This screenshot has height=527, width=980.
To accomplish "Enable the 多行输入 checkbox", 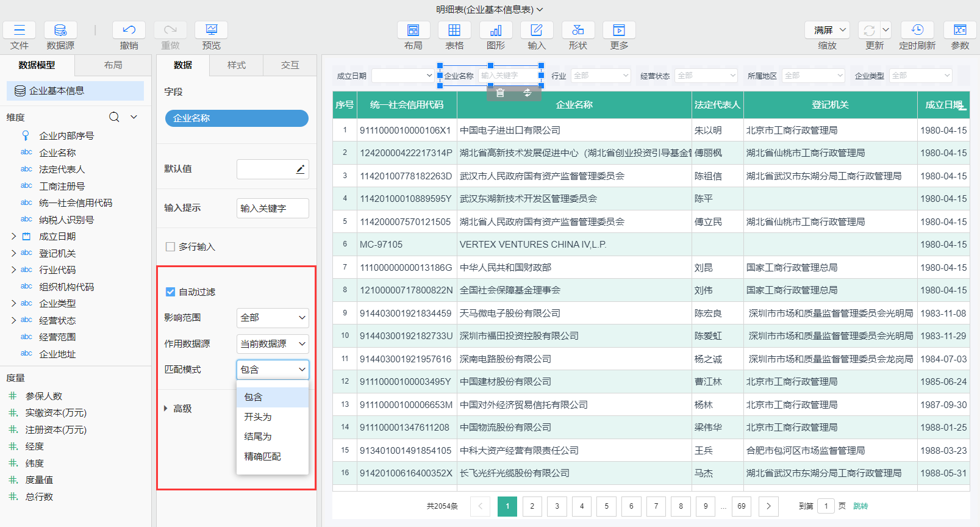I will (171, 247).
